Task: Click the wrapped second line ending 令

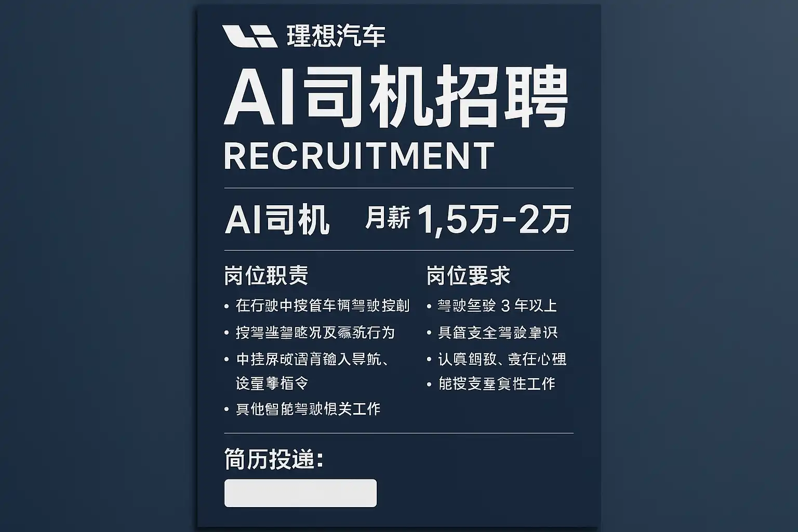Action: point(272,384)
